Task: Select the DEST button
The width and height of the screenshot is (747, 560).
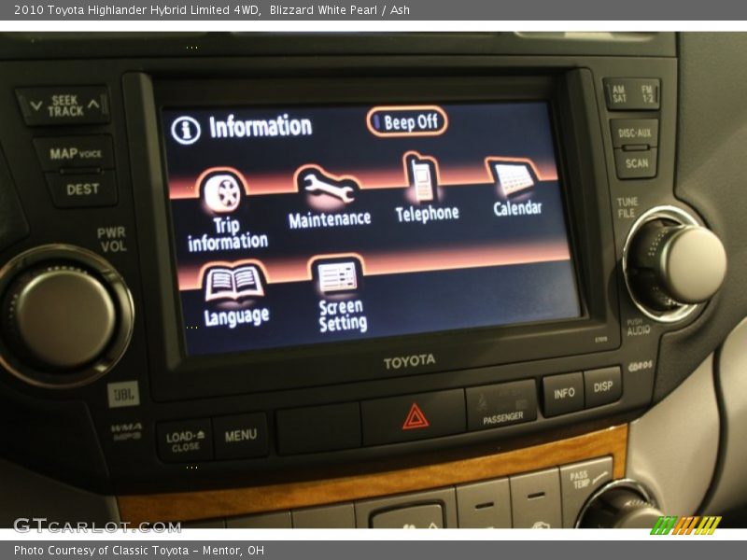Action: coord(82,189)
